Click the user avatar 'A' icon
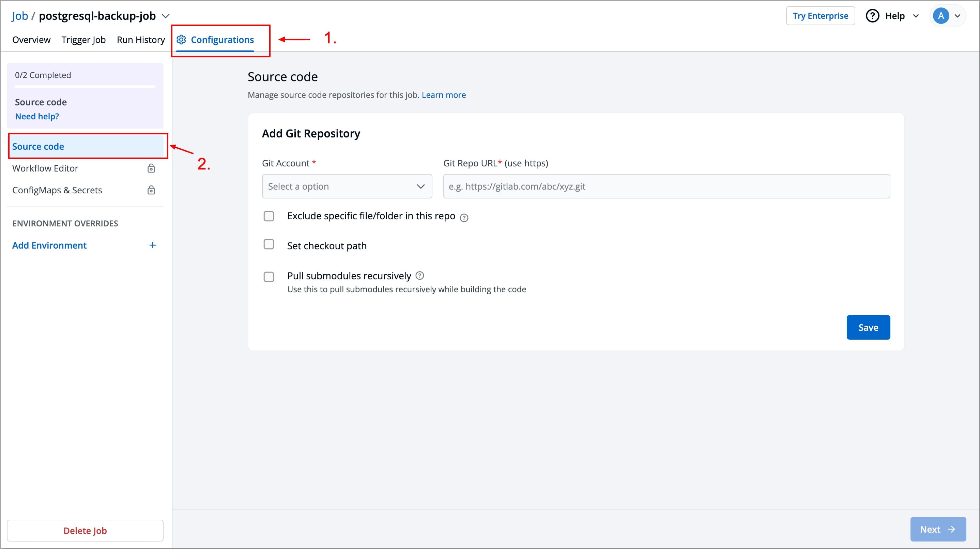 [x=941, y=16]
